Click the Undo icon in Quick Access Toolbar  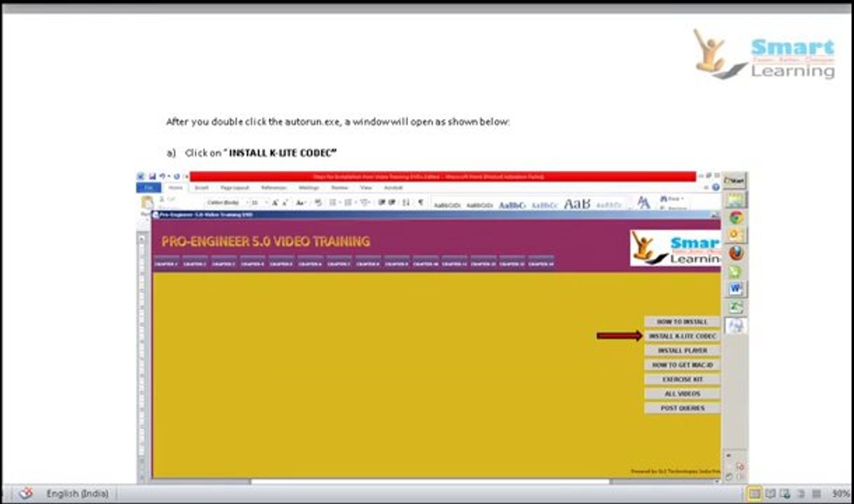(x=162, y=177)
